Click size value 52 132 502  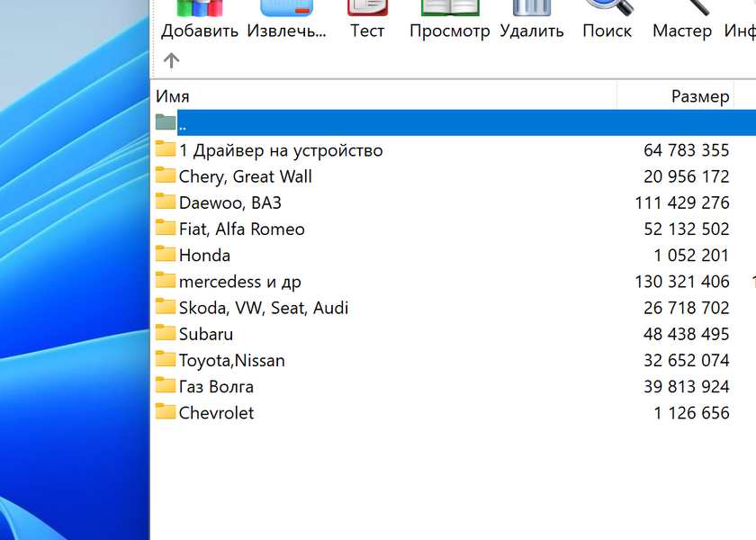[x=686, y=229]
